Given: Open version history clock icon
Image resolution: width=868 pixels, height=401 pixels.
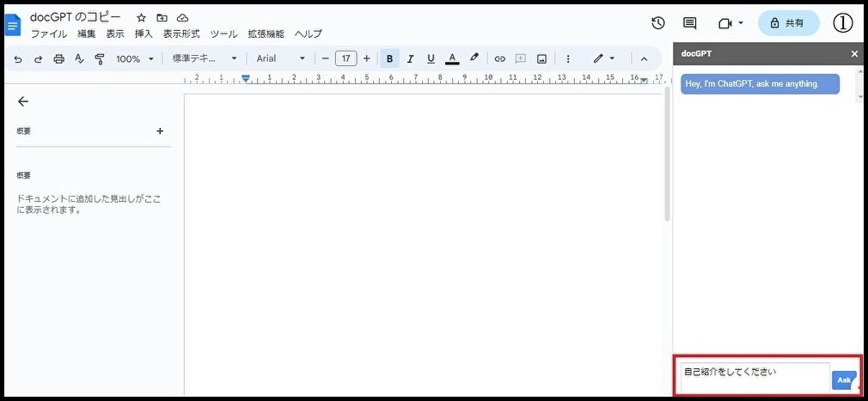Looking at the screenshot, I should (657, 22).
